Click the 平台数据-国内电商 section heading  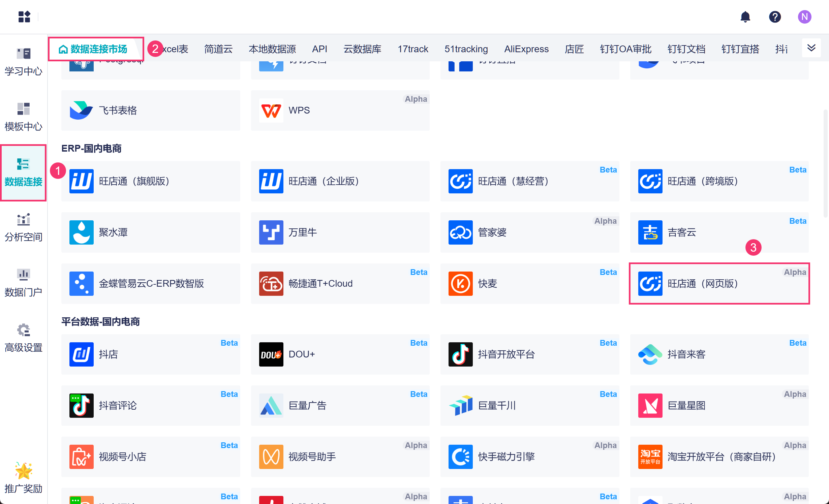[x=100, y=322]
